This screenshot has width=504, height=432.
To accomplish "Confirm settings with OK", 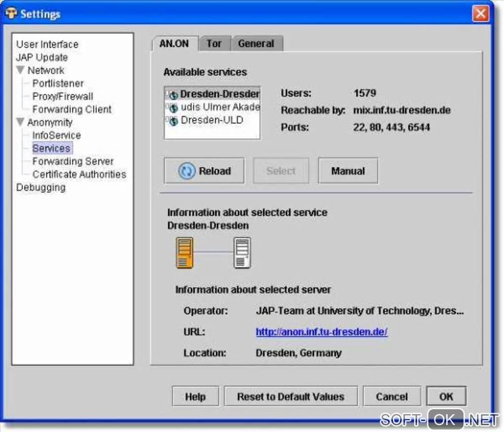I will [446, 396].
